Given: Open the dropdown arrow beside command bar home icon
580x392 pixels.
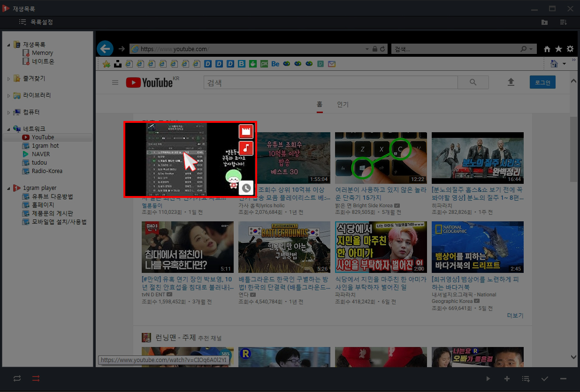Looking at the screenshot, I should tap(564, 64).
